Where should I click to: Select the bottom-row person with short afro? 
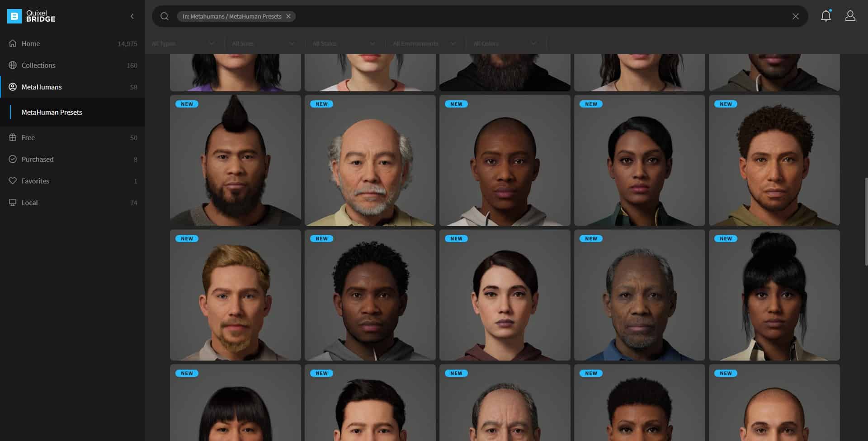pyautogui.click(x=640, y=403)
